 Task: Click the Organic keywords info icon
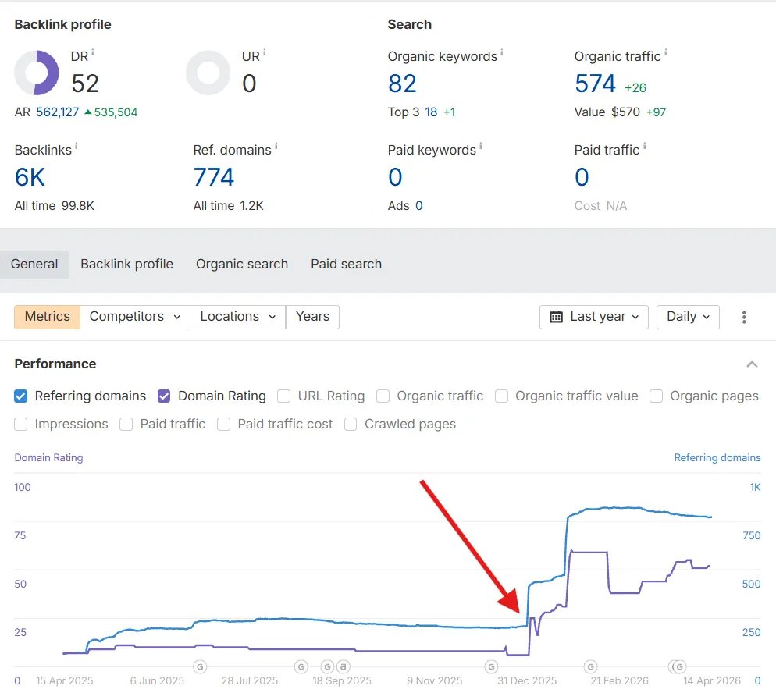[501, 53]
